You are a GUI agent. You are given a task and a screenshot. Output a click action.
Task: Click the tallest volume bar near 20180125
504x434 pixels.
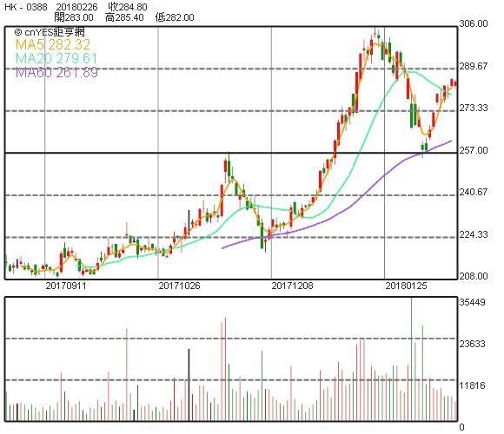click(x=411, y=359)
